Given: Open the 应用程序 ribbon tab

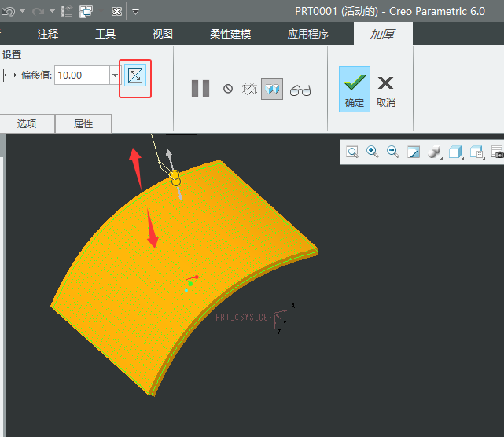Looking at the screenshot, I should point(308,34).
